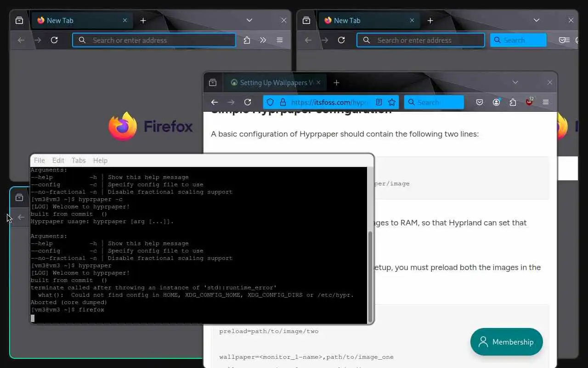Close New Tab in top-right Firefox window
The height and width of the screenshot is (368, 588).
pyautogui.click(x=412, y=20)
